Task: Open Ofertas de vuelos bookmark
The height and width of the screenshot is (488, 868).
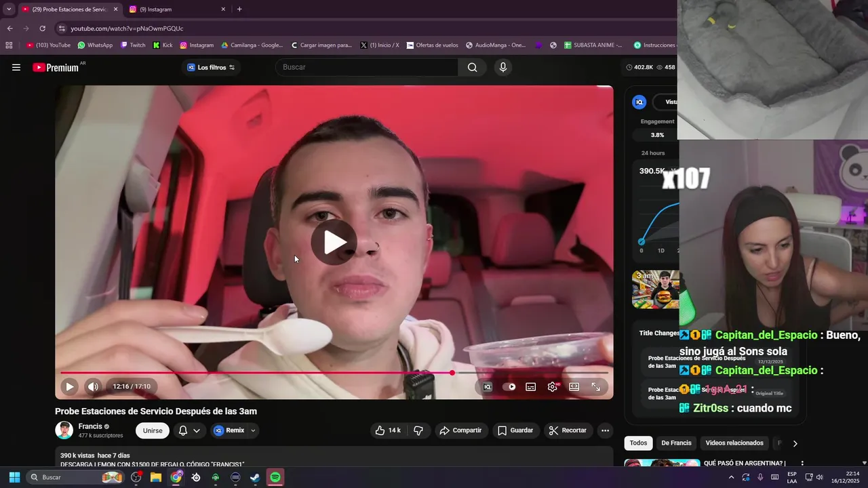Action: point(432,45)
